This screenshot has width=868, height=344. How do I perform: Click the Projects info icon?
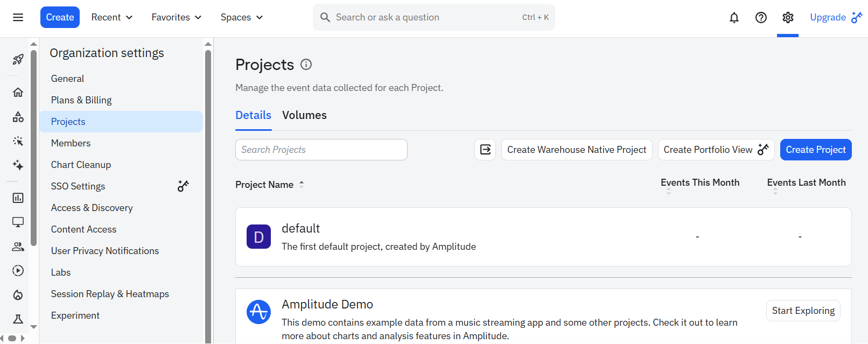tap(306, 65)
